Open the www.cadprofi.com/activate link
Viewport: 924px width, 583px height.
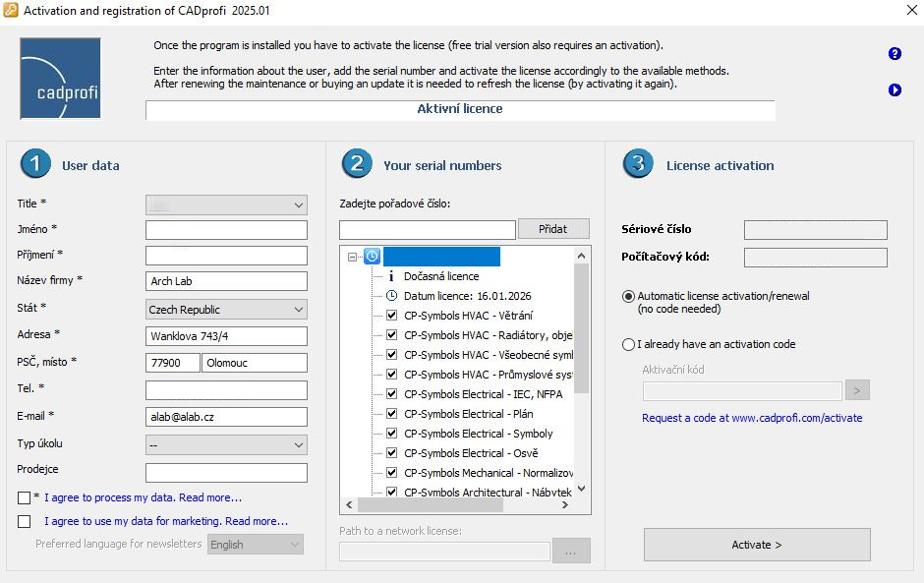click(x=752, y=418)
